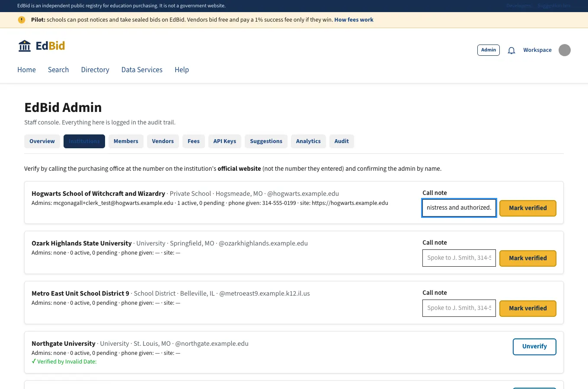Image resolution: width=588 pixels, height=389 pixels.
Task: Click the Hogwarts School of Witchcraft and Wizardry name
Action: [x=98, y=194]
